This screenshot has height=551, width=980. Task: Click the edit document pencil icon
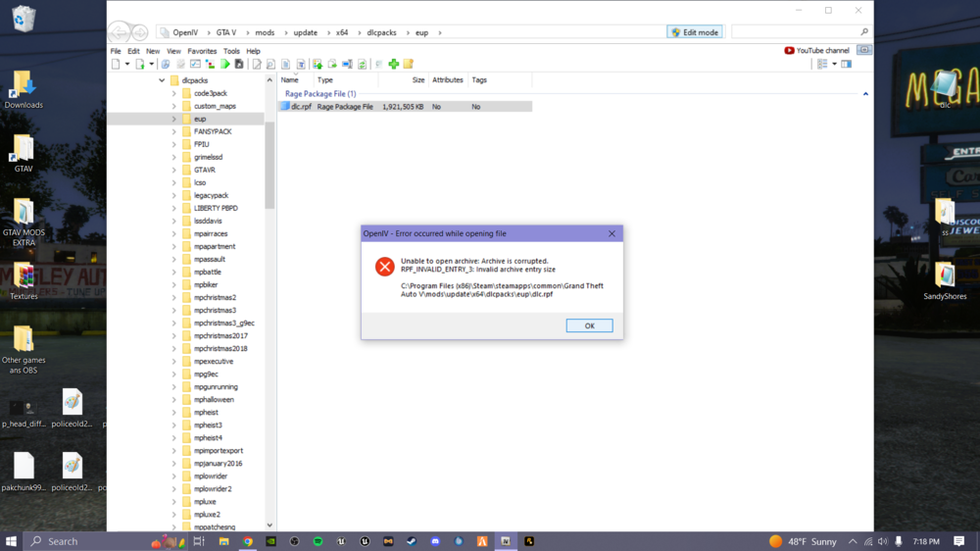pos(257,64)
